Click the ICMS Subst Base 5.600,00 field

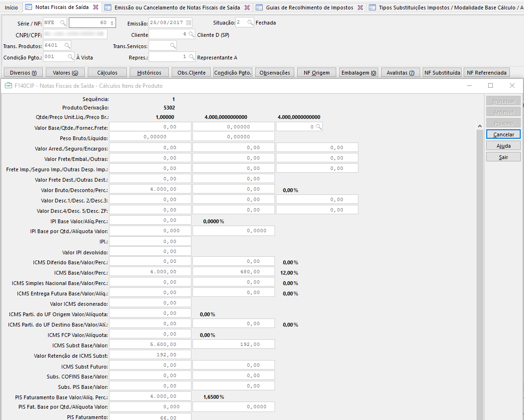(x=150, y=344)
